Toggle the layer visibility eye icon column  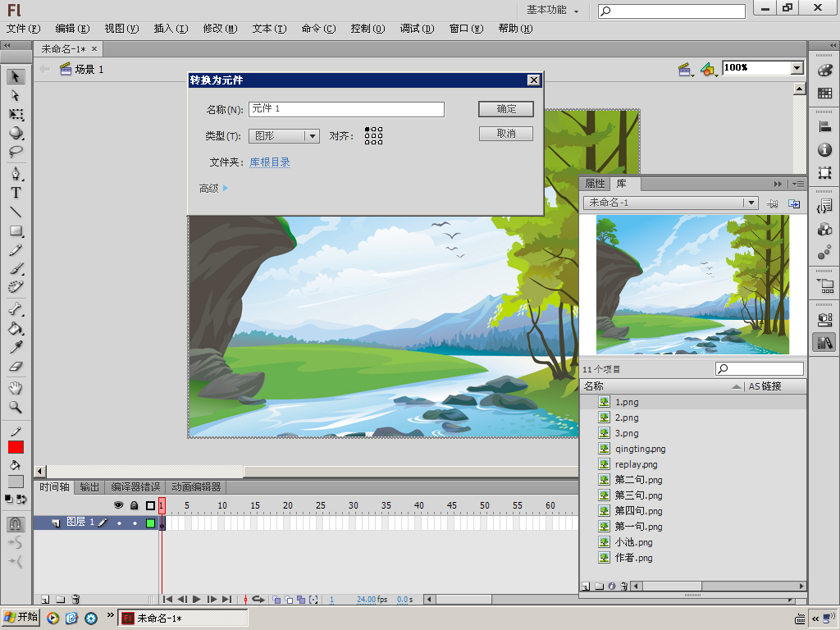[118, 505]
